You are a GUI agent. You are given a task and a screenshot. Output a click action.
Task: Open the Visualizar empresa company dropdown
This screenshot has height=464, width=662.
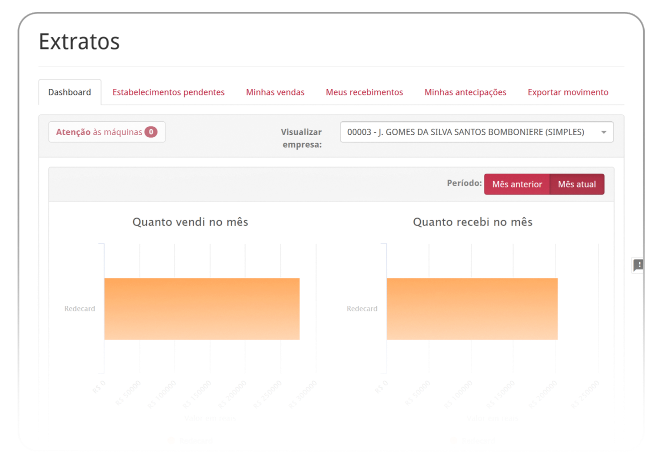click(x=470, y=132)
